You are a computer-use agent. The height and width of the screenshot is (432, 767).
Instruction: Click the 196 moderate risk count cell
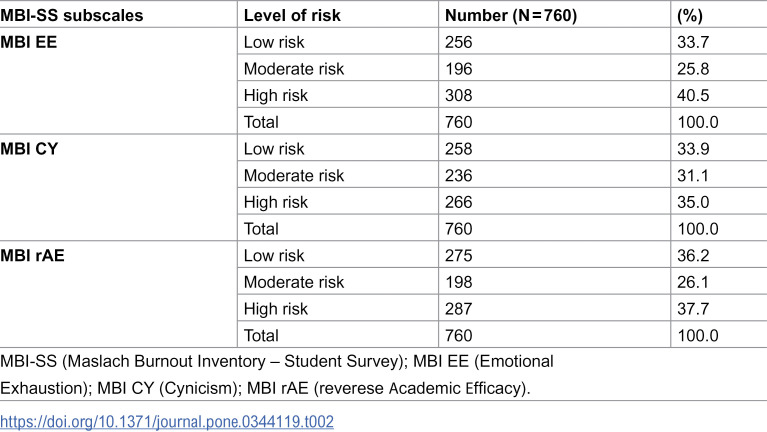(458, 69)
